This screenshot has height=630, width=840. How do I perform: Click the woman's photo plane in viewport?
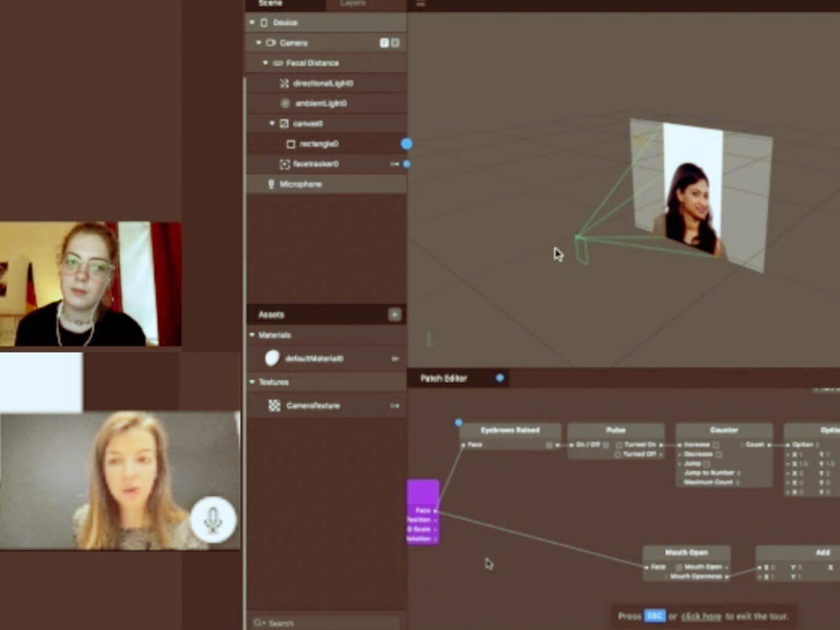[700, 195]
